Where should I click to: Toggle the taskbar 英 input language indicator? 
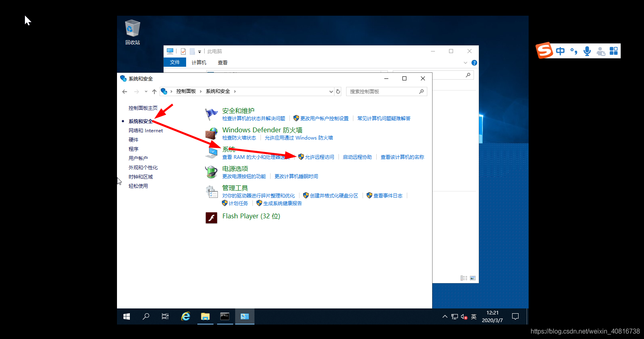point(474,317)
